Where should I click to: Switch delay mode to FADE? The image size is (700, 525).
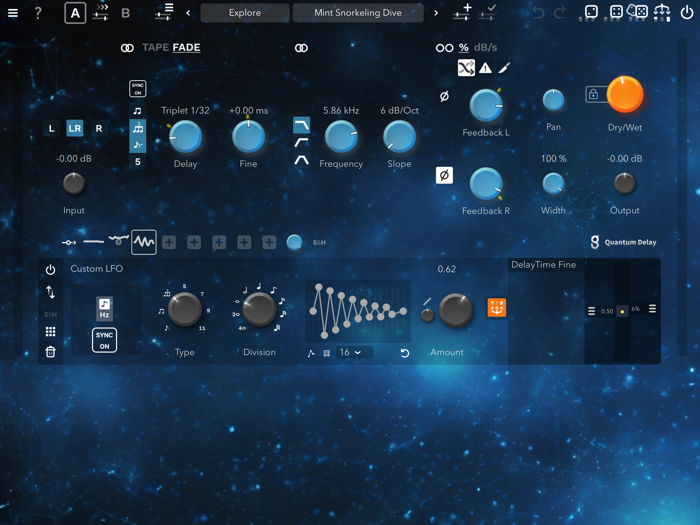coord(186,47)
